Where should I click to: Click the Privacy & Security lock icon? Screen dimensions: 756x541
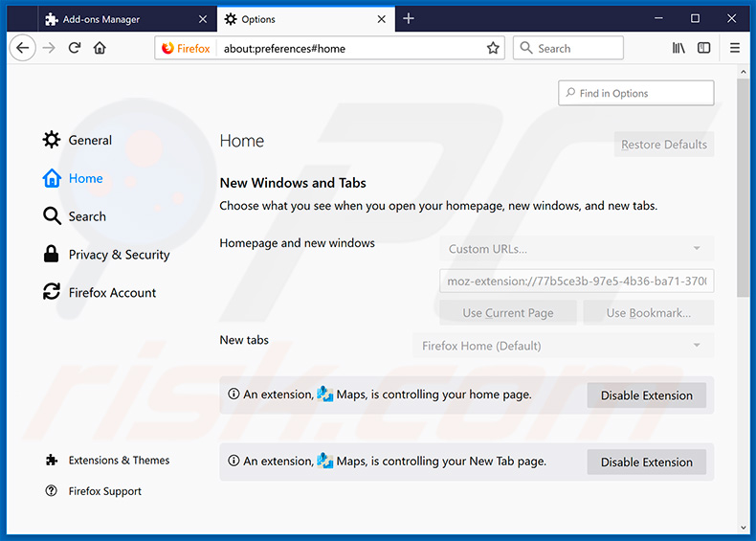pyautogui.click(x=51, y=254)
